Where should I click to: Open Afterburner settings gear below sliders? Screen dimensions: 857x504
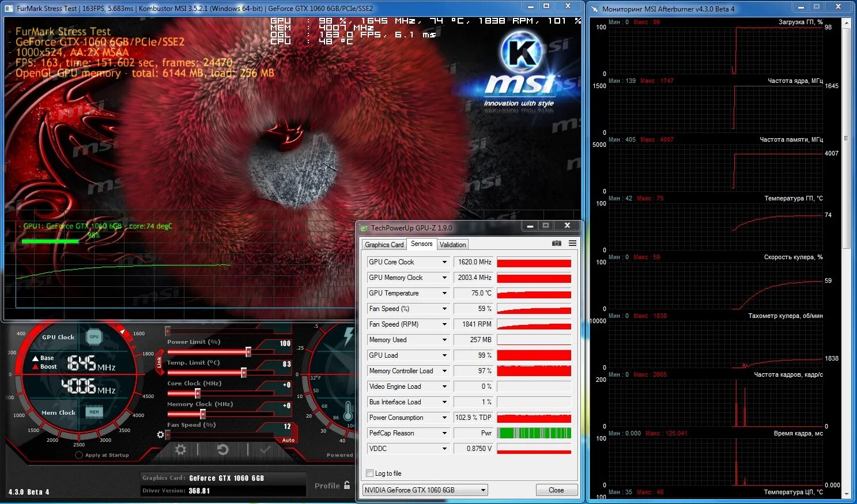pos(180,450)
